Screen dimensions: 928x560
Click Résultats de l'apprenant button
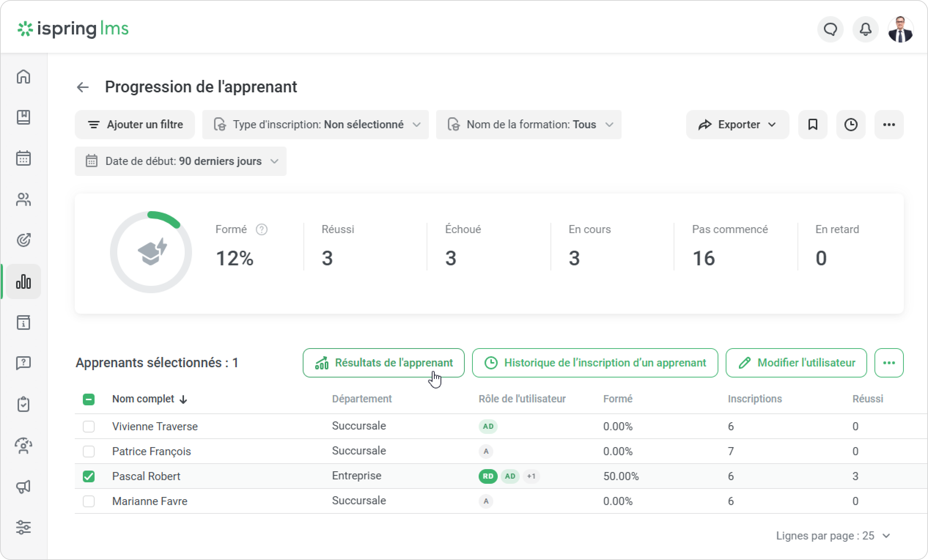click(x=383, y=363)
